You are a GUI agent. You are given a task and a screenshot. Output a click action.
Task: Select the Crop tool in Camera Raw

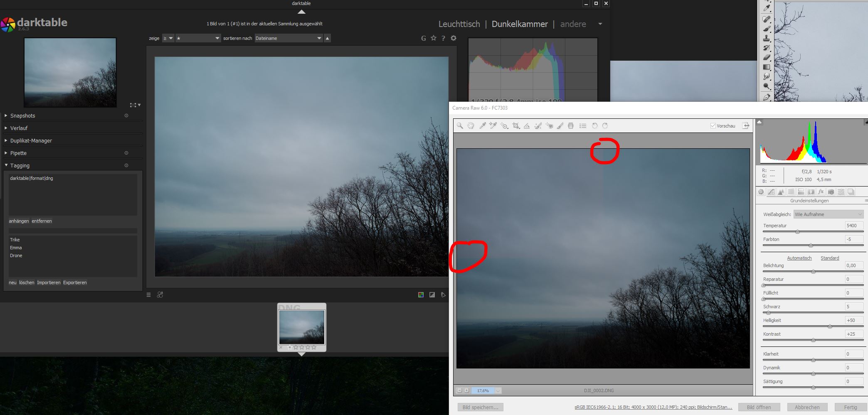pos(516,125)
